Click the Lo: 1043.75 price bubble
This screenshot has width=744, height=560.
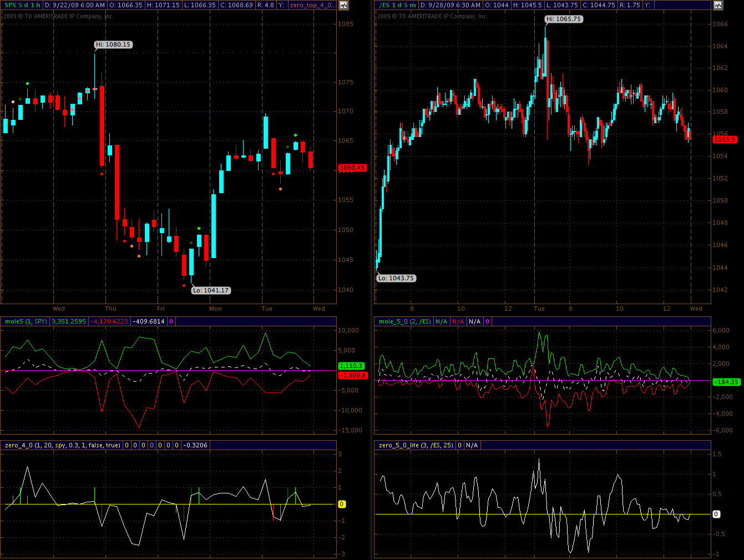(x=396, y=278)
